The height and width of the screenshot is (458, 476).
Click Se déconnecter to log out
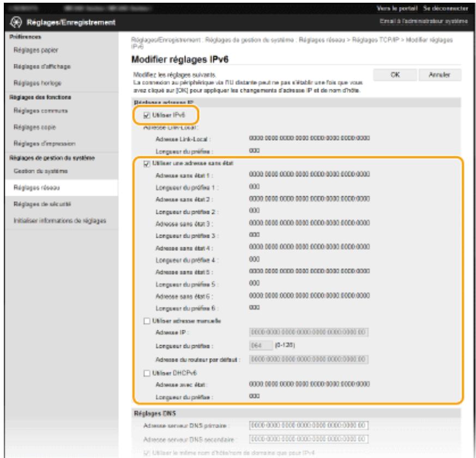point(445,9)
